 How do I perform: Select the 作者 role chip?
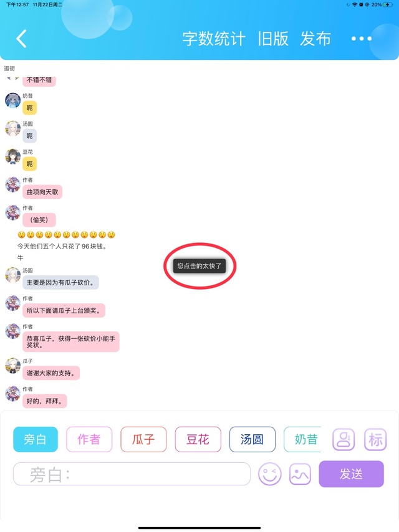[89, 439]
